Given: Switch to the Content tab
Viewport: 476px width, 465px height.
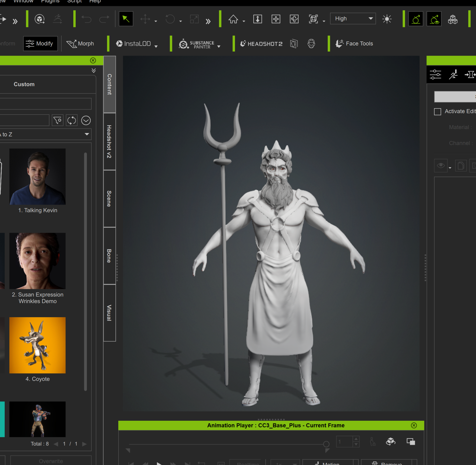Looking at the screenshot, I should (x=109, y=84).
